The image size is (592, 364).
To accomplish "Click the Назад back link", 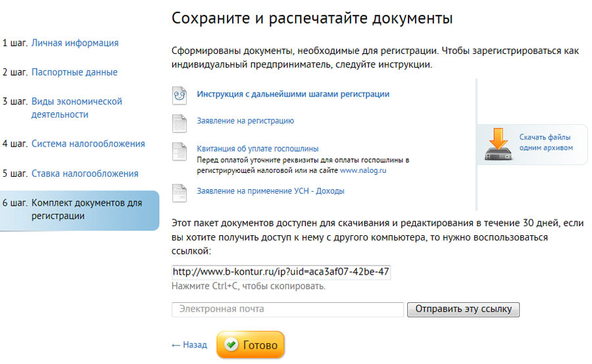I will click(x=189, y=345).
